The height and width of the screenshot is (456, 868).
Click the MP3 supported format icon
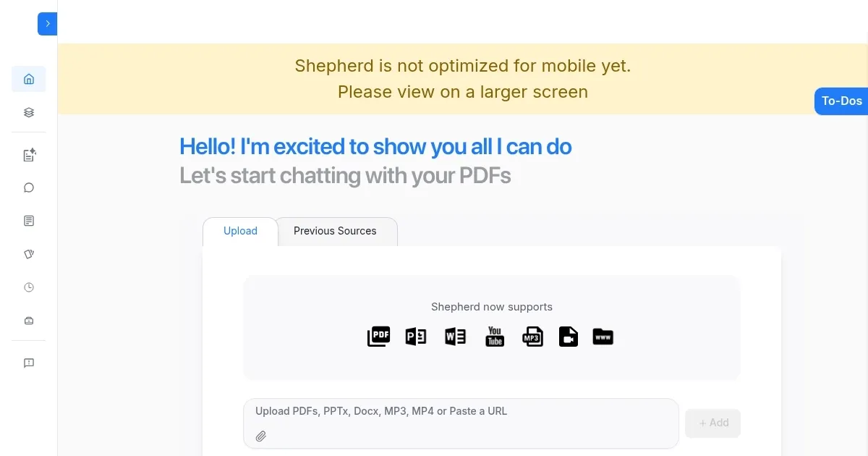(x=532, y=336)
